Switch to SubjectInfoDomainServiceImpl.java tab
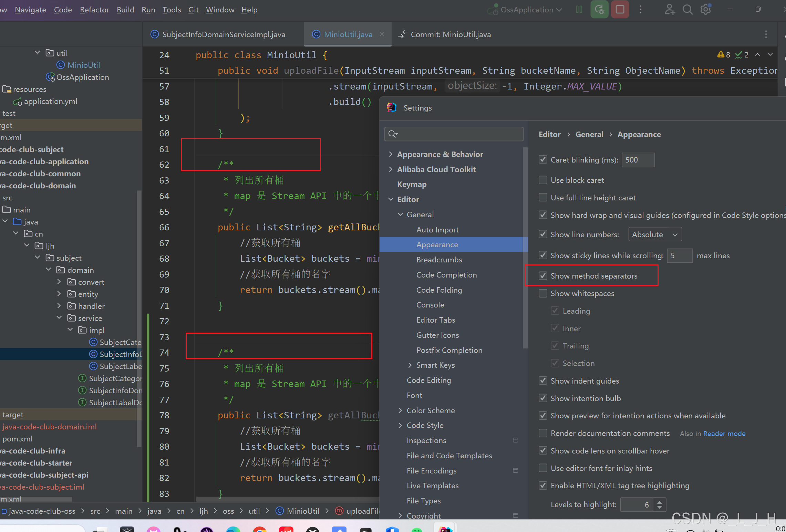The width and height of the screenshot is (786, 532). (223, 34)
